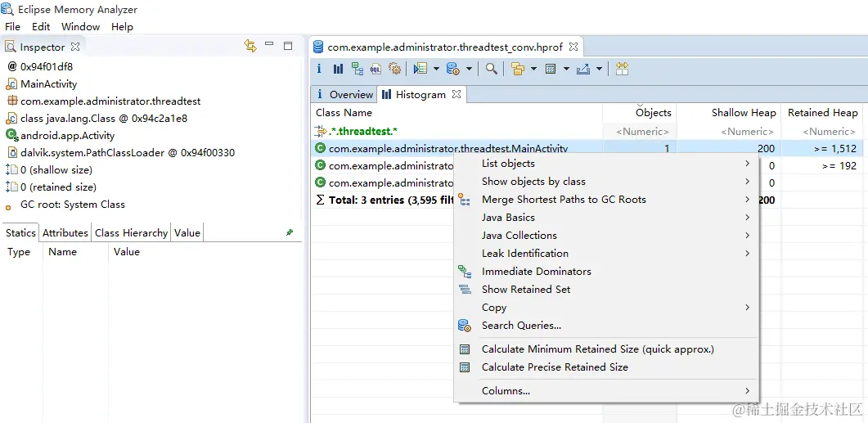The width and height of the screenshot is (868, 423).
Task: Open the thread overview gears icon
Action: pos(394,69)
